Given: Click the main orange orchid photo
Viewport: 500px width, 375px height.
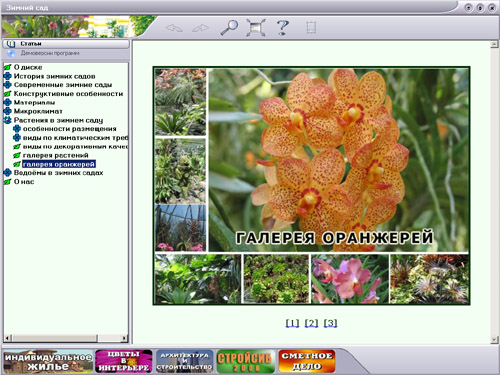Looking at the screenshot, I should [x=338, y=160].
